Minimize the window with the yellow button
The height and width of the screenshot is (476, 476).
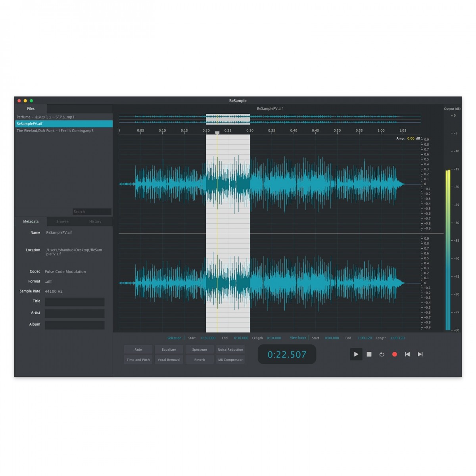25,101
